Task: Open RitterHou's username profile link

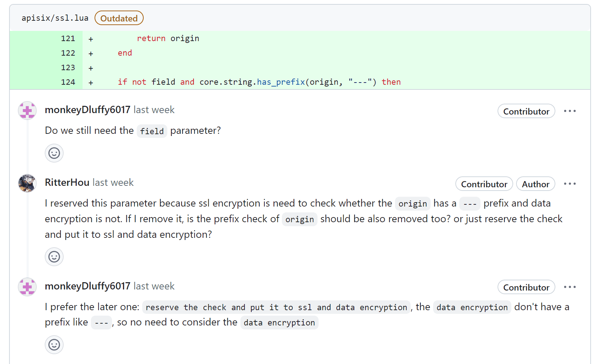Action: (x=67, y=183)
